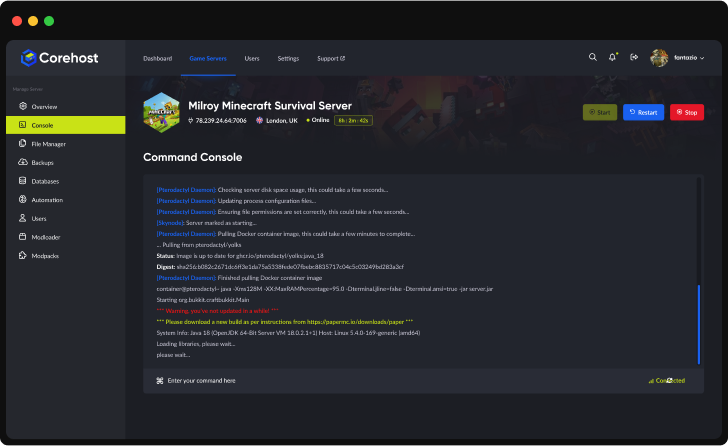Click the Online status indicator
Image resolution: width=728 pixels, height=446 pixels.
point(318,120)
